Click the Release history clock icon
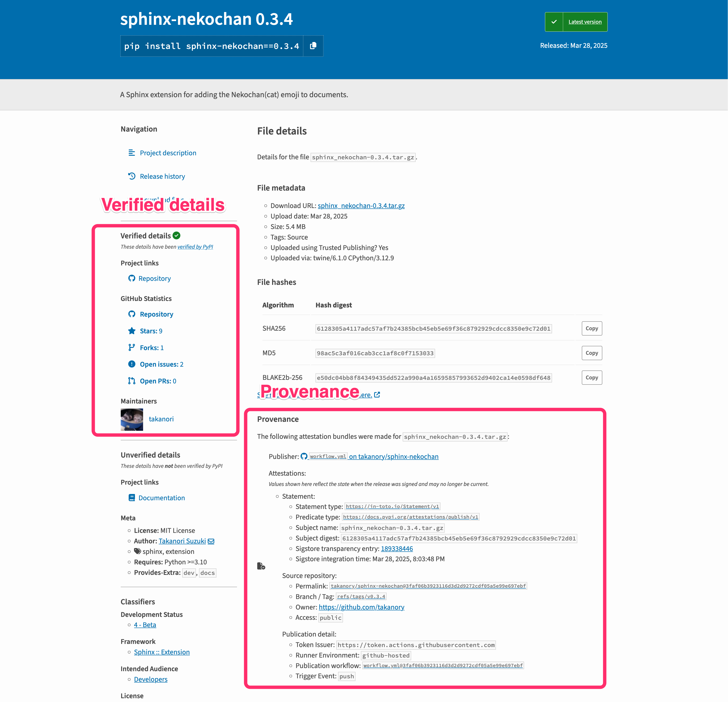Viewport: 728px width, 702px height. tap(131, 176)
